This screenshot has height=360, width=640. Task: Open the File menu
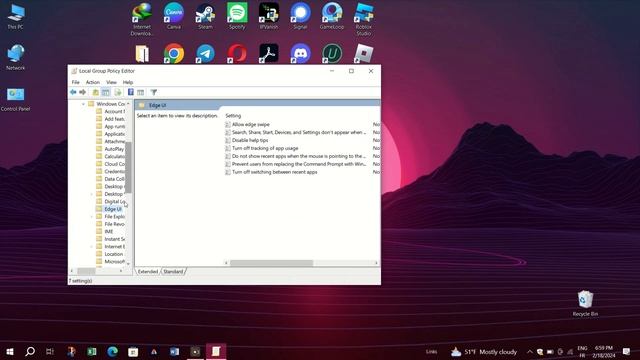(x=76, y=82)
